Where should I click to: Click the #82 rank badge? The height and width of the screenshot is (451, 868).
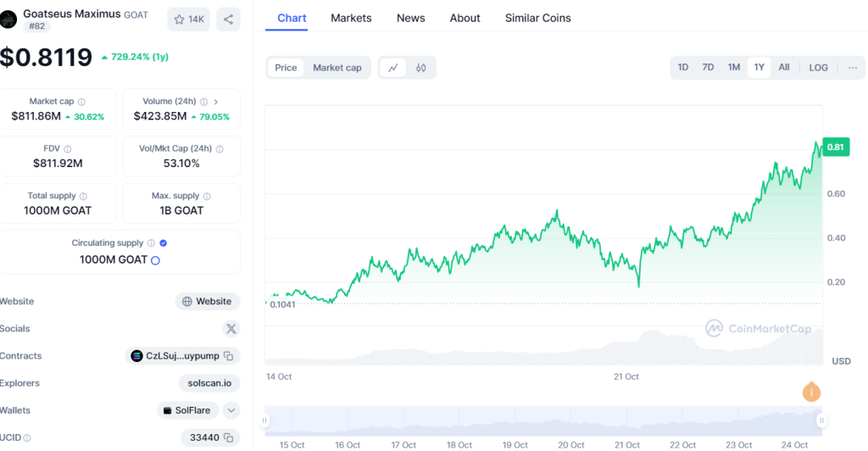(37, 26)
